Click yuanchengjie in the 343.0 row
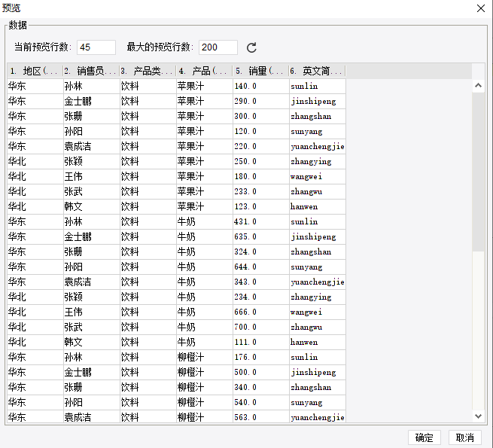Image resolution: width=493 pixels, height=448 pixels. 318,282
